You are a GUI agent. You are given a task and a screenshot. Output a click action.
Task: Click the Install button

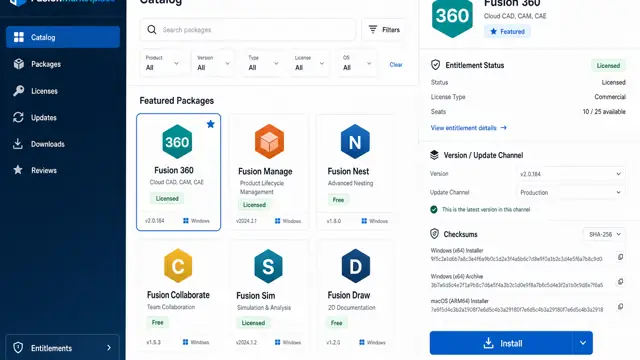(x=501, y=343)
